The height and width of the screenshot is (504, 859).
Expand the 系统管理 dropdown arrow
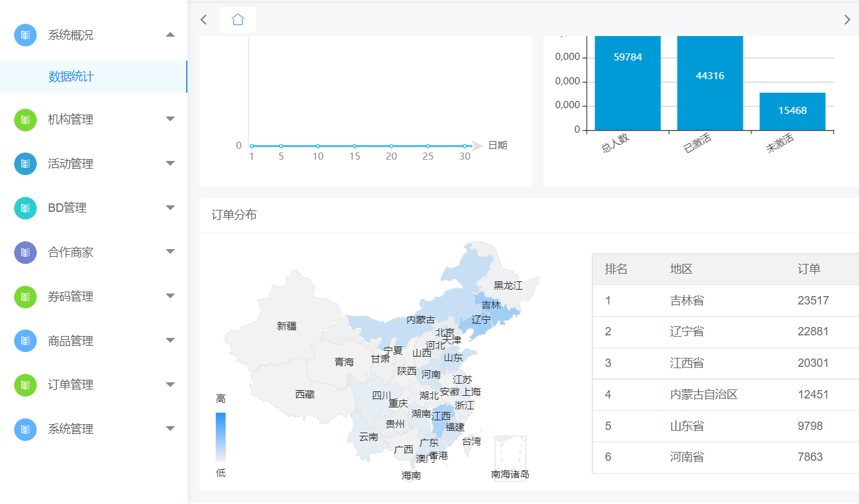tap(170, 429)
